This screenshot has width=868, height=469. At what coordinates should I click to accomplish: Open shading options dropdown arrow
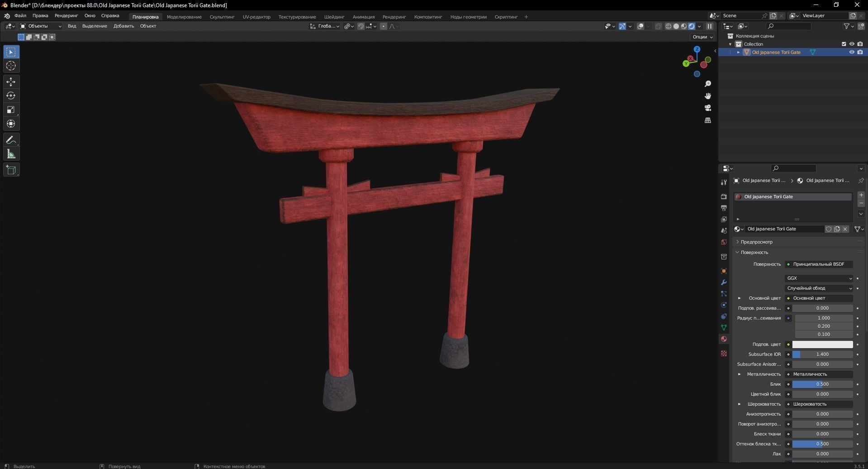pos(699,26)
